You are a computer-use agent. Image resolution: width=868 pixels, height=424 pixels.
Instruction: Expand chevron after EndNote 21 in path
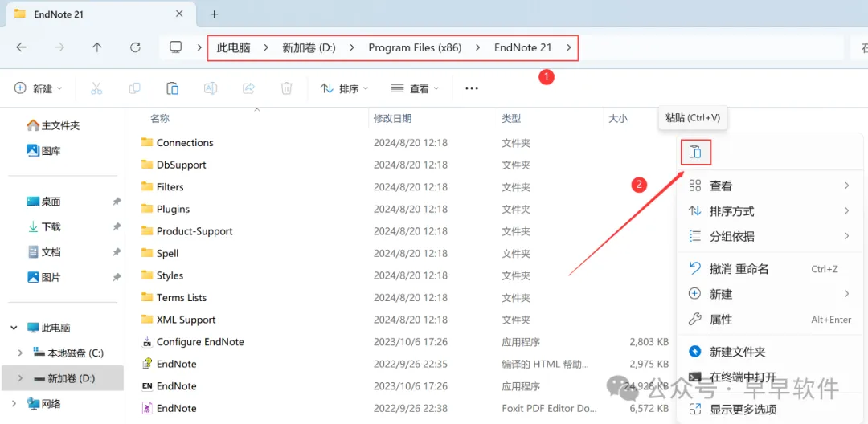click(568, 47)
